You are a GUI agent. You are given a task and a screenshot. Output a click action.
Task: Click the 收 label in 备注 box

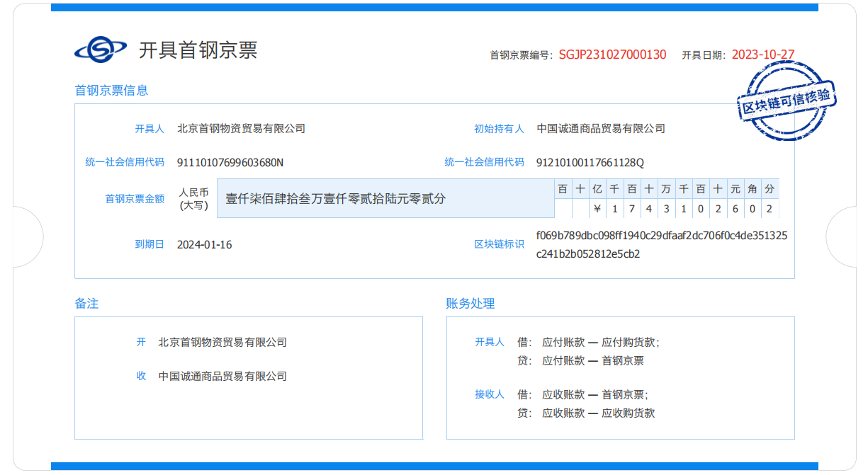point(141,376)
